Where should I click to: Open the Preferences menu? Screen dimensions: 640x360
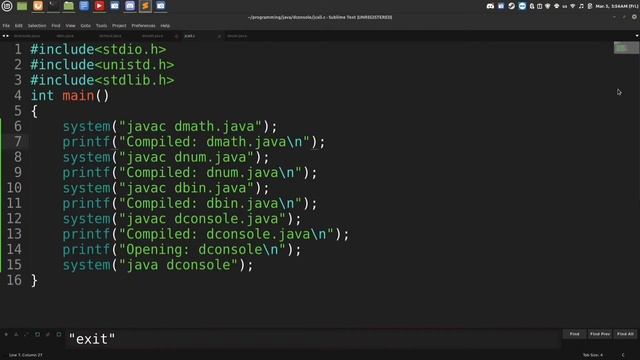(x=143, y=26)
